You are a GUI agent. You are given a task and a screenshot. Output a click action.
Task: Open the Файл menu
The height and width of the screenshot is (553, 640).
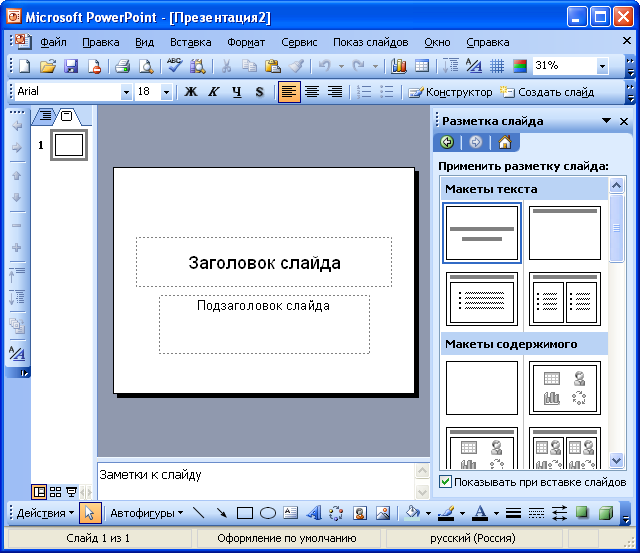53,42
